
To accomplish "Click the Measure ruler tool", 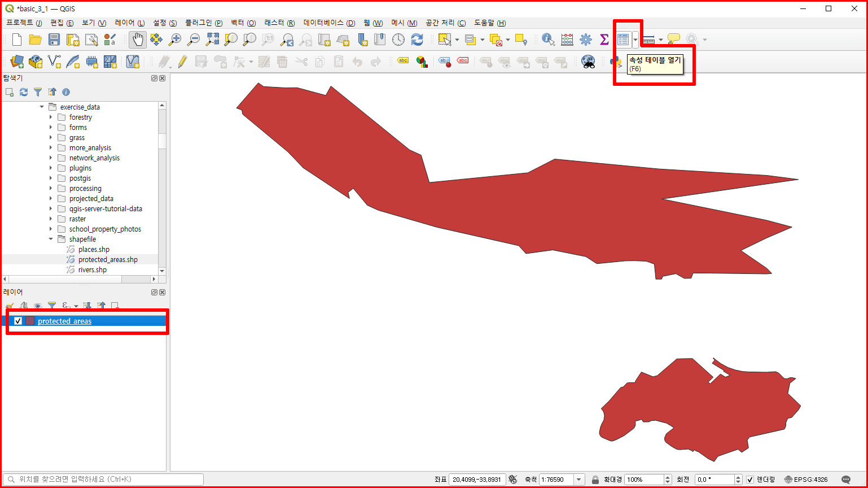I will [648, 40].
